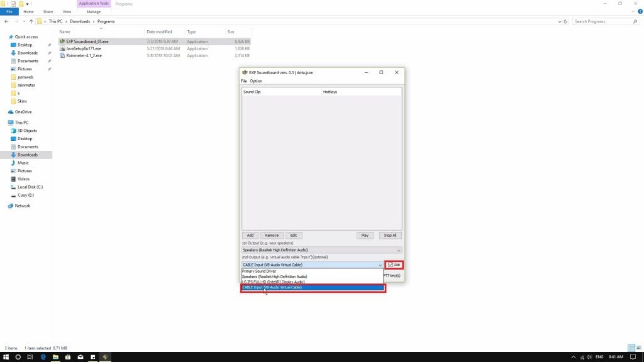
Task: Click the HotKeys column header
Action: [362, 92]
